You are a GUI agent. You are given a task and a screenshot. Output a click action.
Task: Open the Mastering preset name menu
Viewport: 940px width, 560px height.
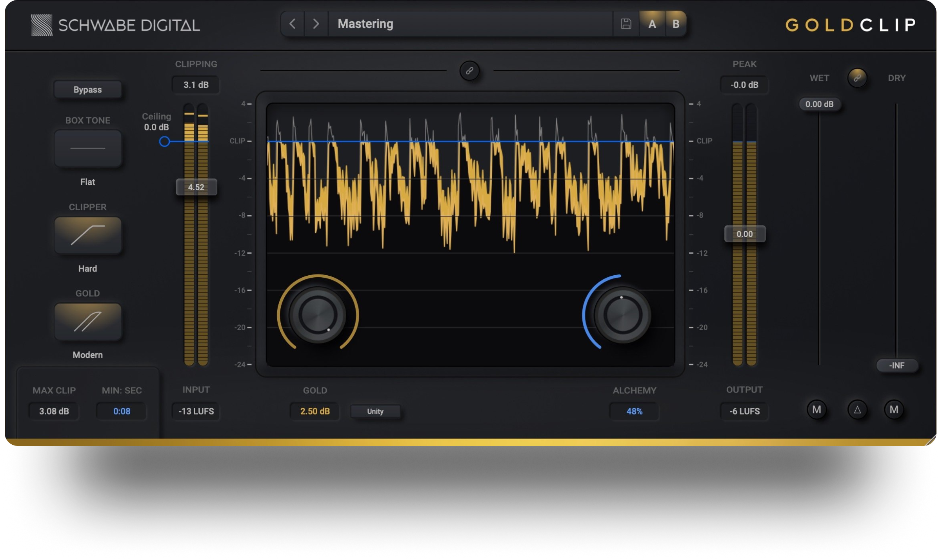470,24
